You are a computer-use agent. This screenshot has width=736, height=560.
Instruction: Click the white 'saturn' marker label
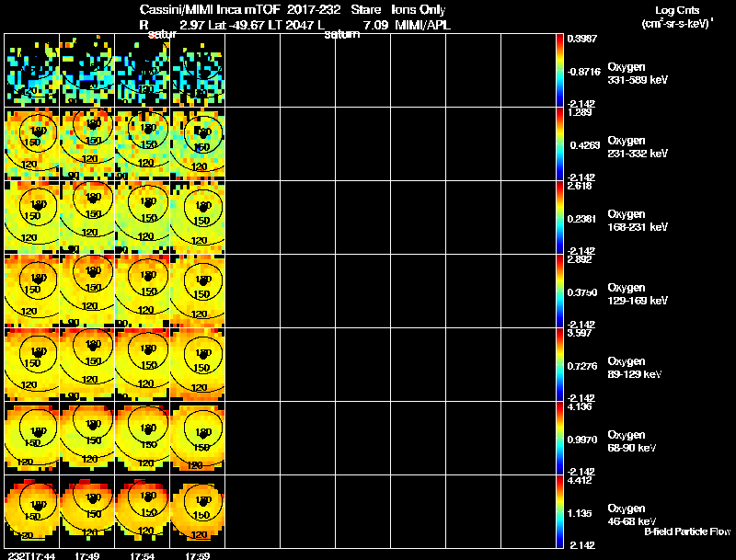342,34
